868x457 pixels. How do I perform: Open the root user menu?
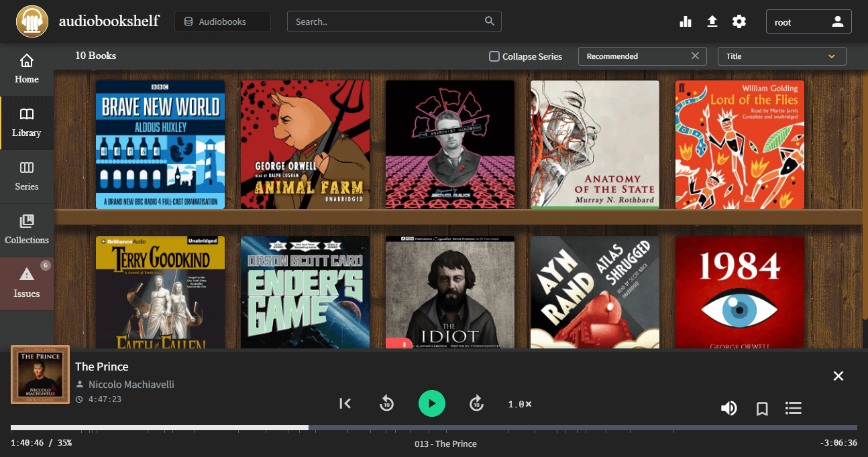tap(808, 21)
